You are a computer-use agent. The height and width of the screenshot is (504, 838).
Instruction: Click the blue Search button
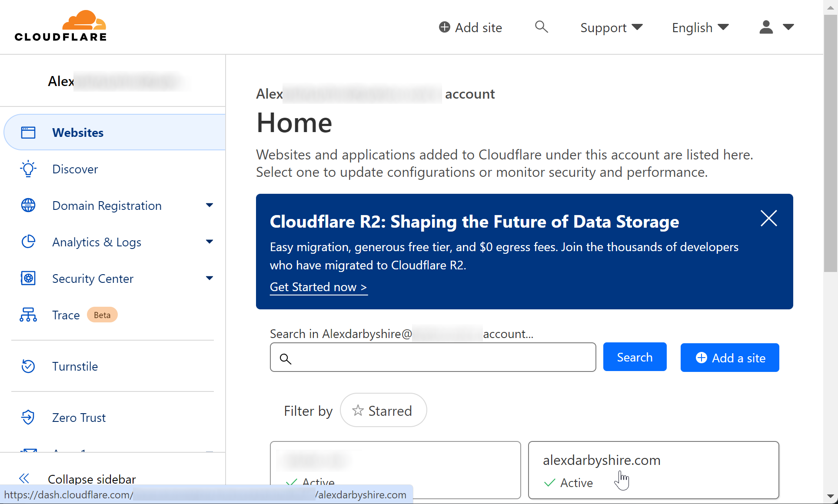635,357
